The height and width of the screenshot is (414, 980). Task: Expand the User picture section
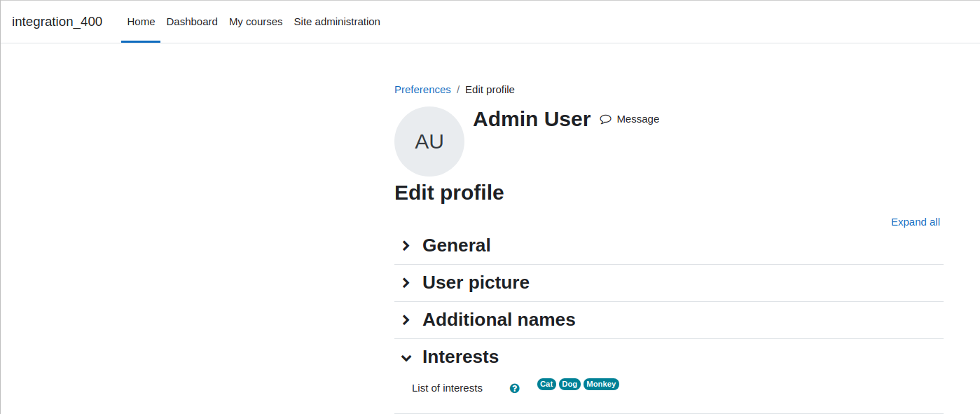(x=476, y=283)
